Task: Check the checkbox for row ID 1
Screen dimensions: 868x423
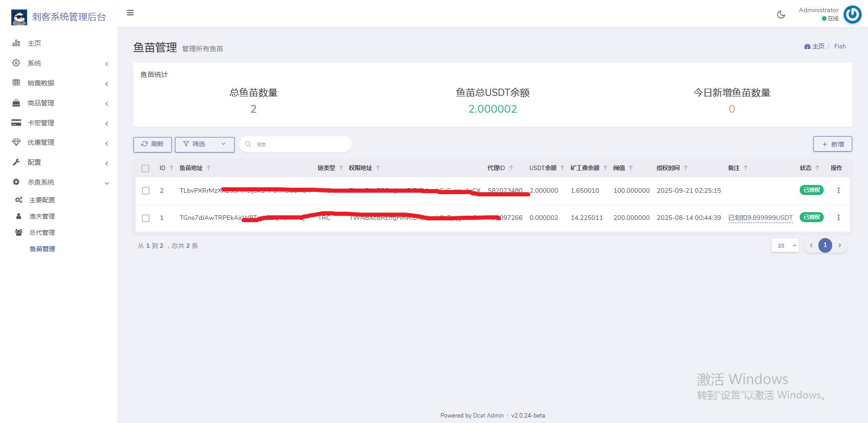Action: (x=146, y=218)
